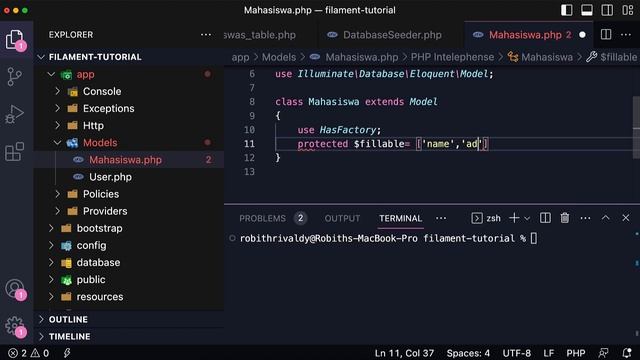
Task: Open notifications bell in status bar
Action: pos(627,353)
